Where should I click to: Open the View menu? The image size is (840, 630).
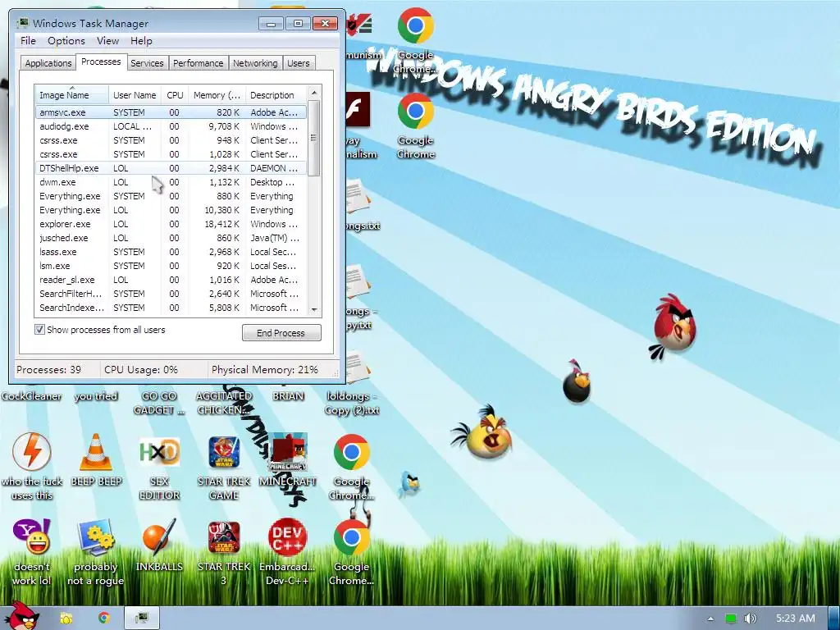click(107, 41)
